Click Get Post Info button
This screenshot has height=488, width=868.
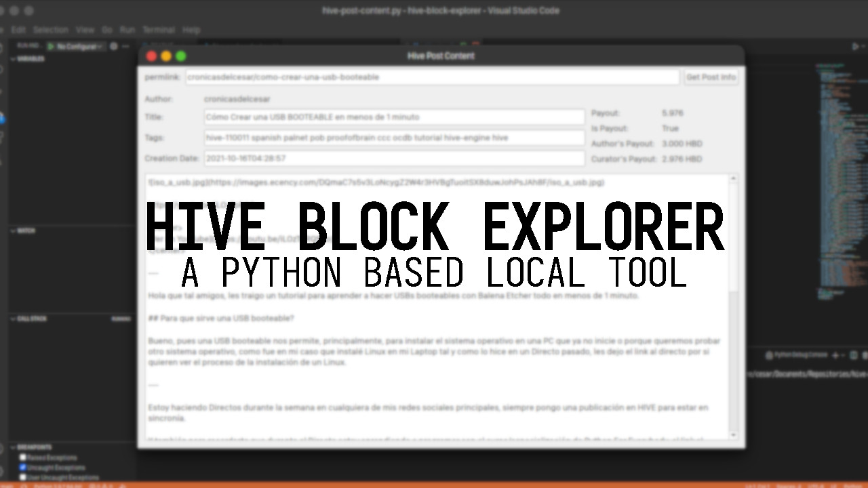coord(711,77)
